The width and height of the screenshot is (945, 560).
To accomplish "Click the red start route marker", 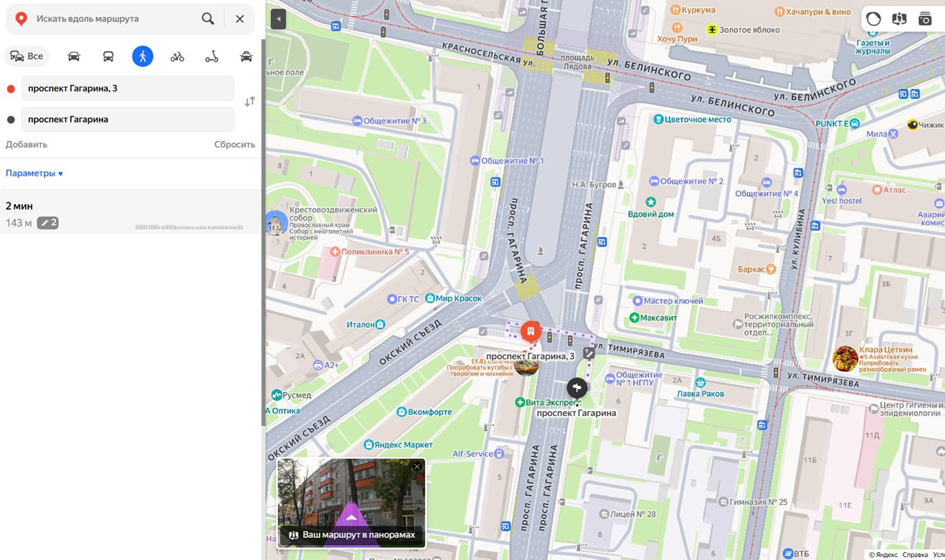I will 531,331.
